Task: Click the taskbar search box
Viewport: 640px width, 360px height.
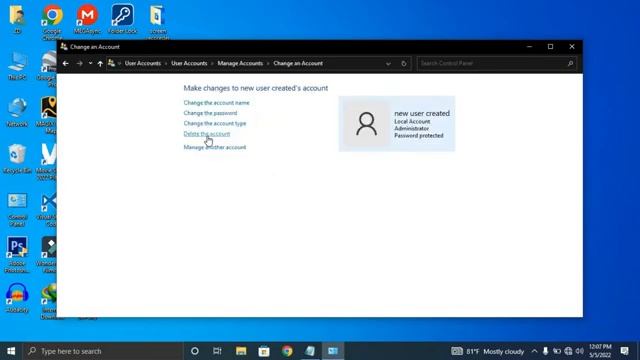Action: tap(102, 351)
